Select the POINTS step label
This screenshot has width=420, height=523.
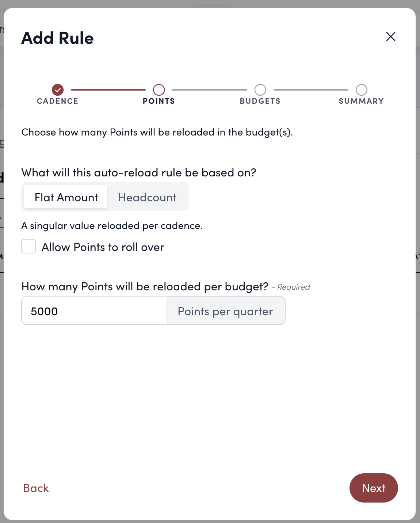coord(159,101)
